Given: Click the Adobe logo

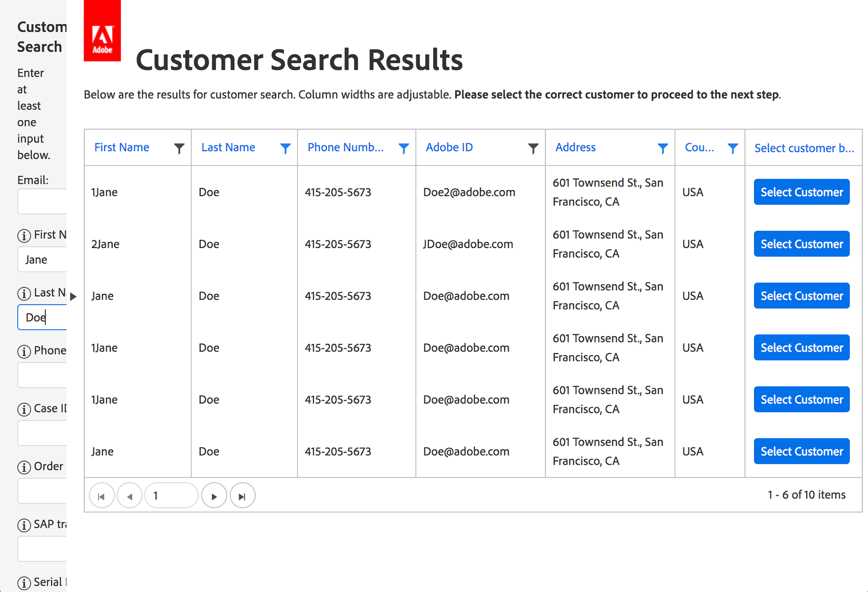Looking at the screenshot, I should coord(102,31).
